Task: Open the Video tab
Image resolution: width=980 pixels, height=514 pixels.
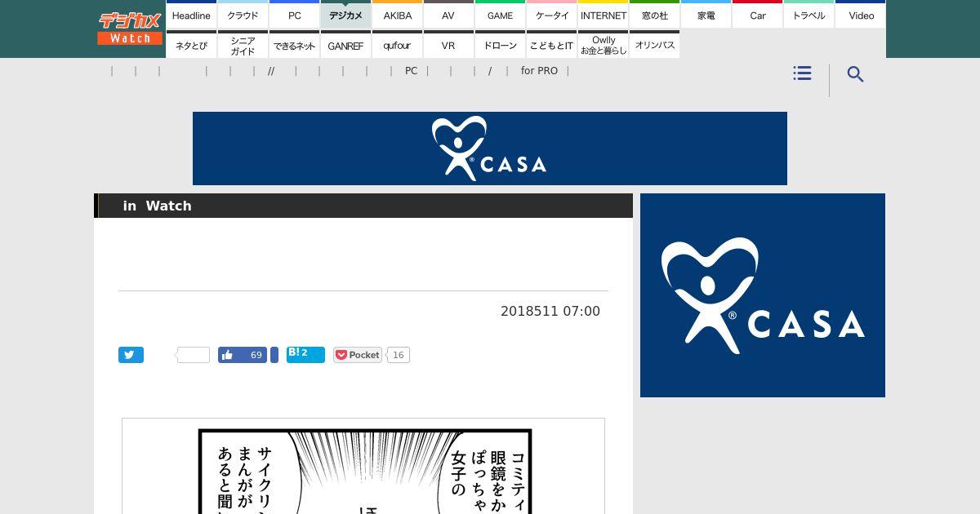Action: [x=861, y=15]
